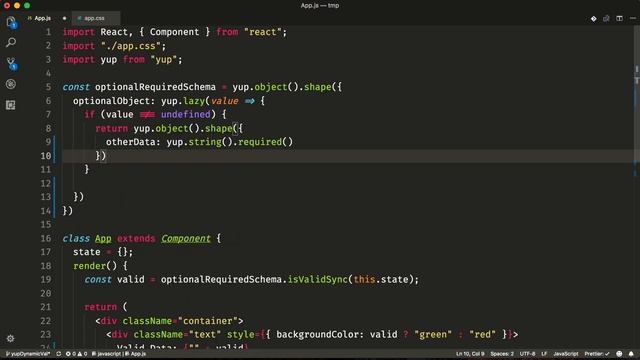Viewport: 640px width, 360px height.
Task: Open the Extensions view
Action: coord(11,105)
